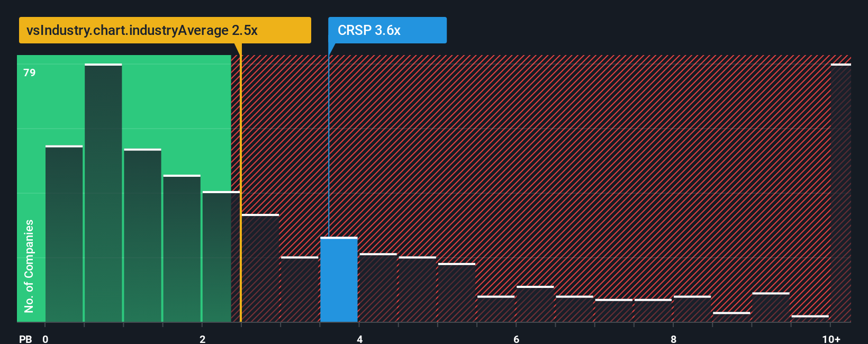Image resolution: width=868 pixels, height=344 pixels.
Task: Click the first histogram bar at PB 0
Action: 64,233
